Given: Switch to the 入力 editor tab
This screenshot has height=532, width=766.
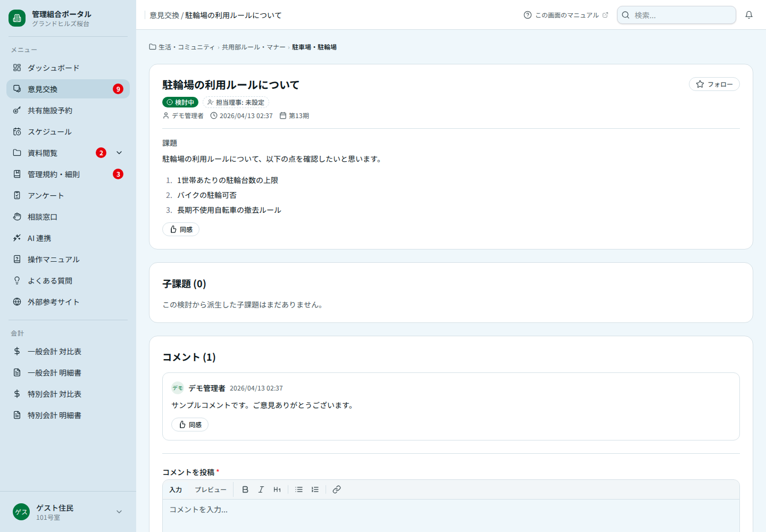Looking at the screenshot, I should click(176, 489).
